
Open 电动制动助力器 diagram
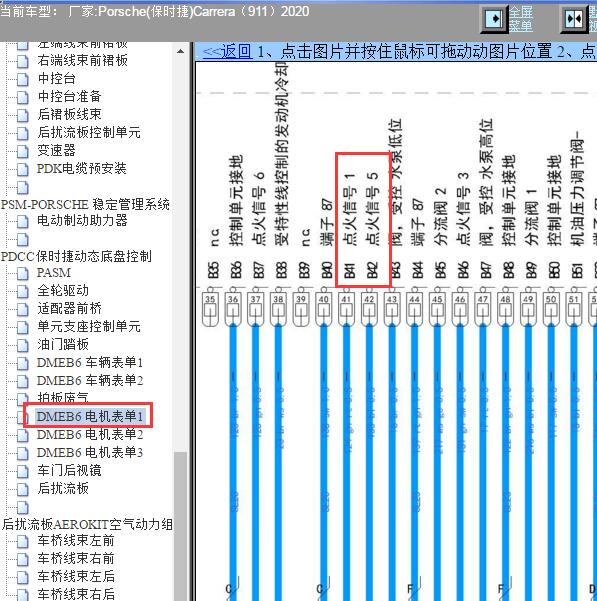point(82,220)
